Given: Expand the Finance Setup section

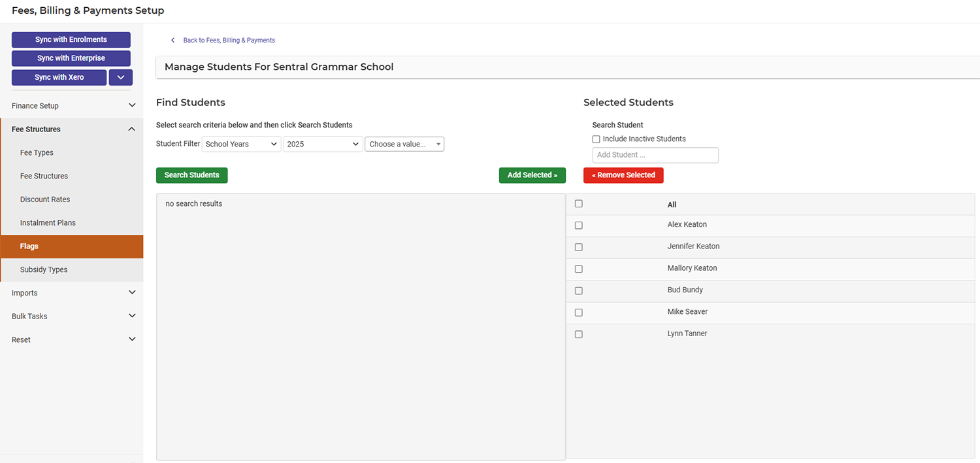Looking at the screenshot, I should (x=72, y=105).
